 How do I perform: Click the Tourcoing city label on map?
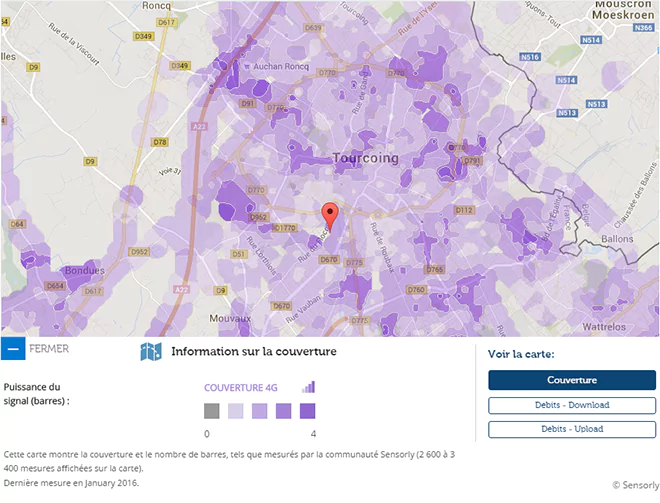(365, 158)
